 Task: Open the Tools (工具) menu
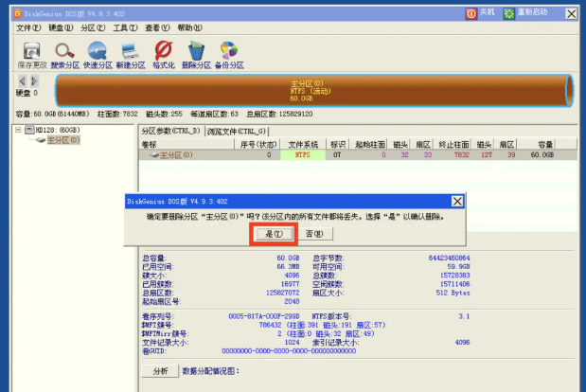pos(125,28)
